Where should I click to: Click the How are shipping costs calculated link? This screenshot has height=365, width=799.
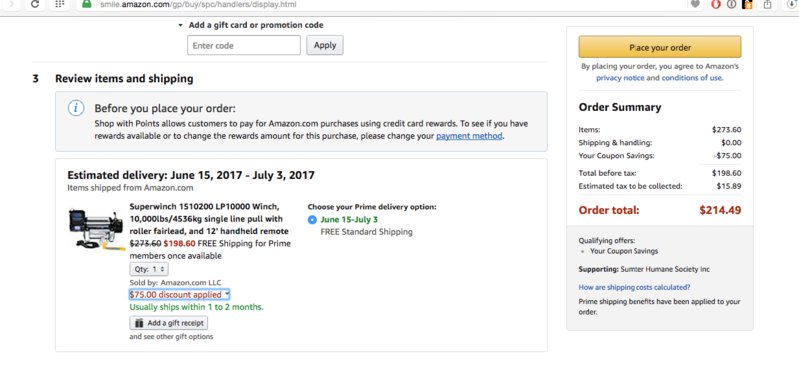(x=634, y=287)
